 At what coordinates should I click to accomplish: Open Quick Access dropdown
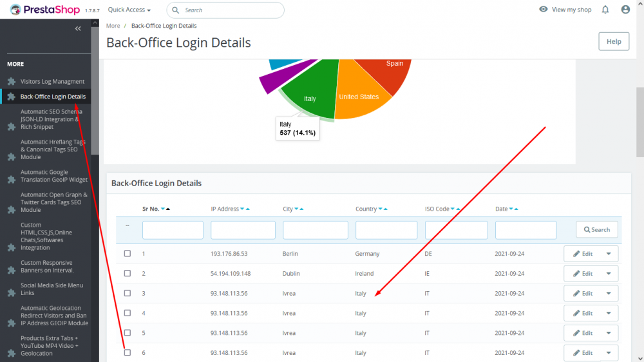click(129, 10)
